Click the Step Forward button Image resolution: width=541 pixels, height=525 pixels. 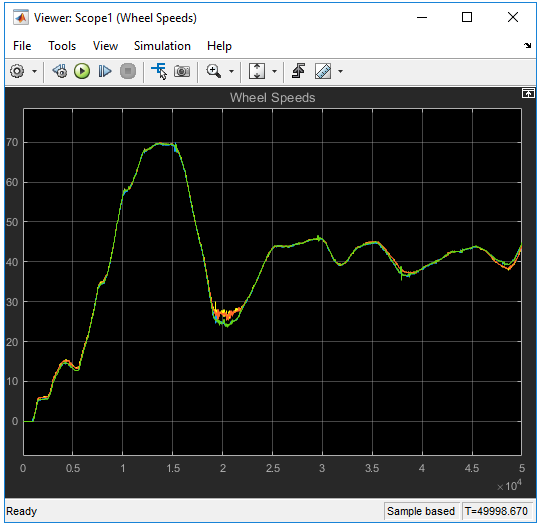[105, 71]
